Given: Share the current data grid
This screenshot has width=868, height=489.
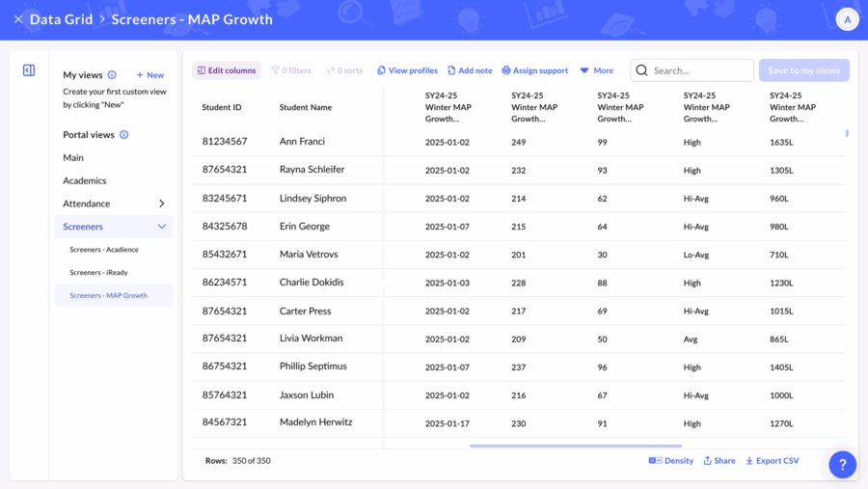Looking at the screenshot, I should click(719, 461).
